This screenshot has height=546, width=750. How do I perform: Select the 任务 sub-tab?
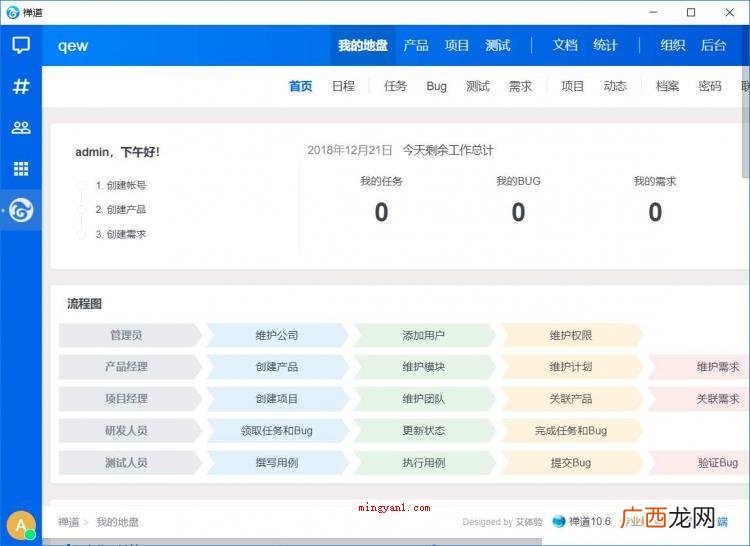tap(396, 87)
